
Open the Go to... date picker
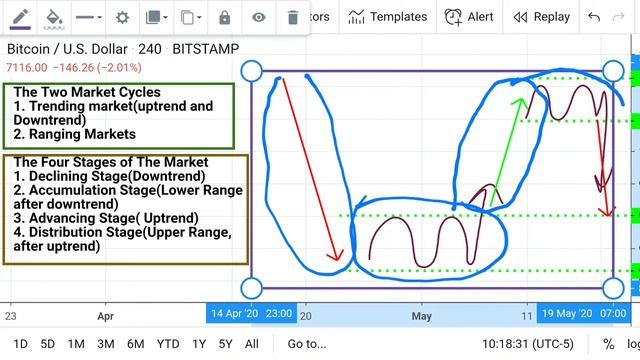coord(307,344)
